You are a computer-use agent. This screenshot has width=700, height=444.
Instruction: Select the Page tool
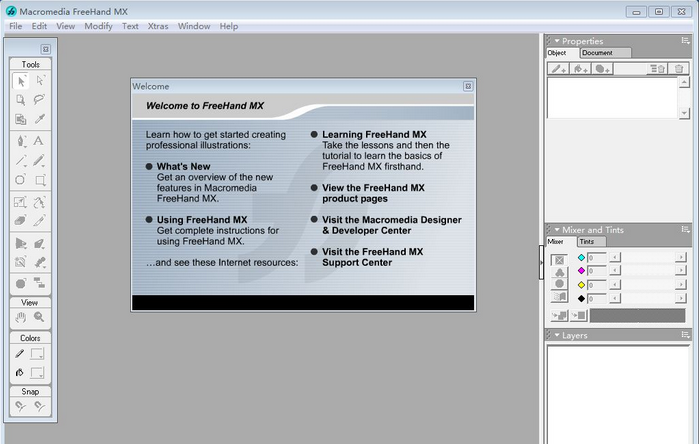[x=21, y=100]
